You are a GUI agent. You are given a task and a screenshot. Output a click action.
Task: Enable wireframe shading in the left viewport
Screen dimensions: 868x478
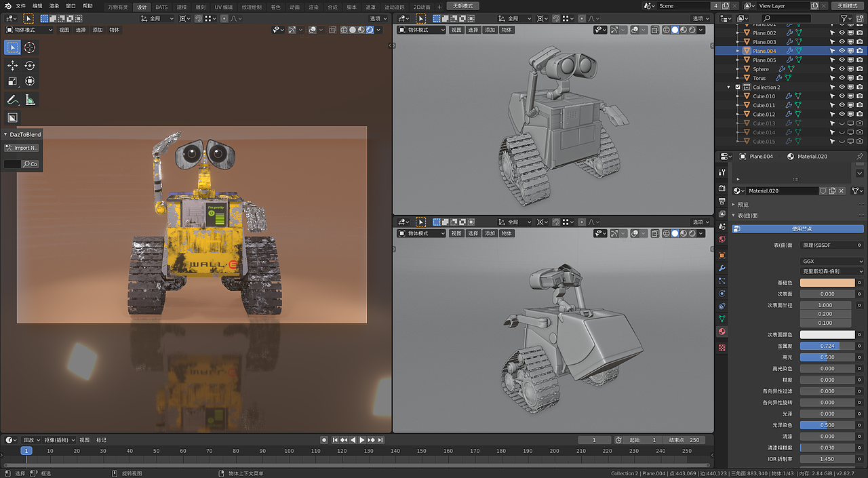point(344,30)
